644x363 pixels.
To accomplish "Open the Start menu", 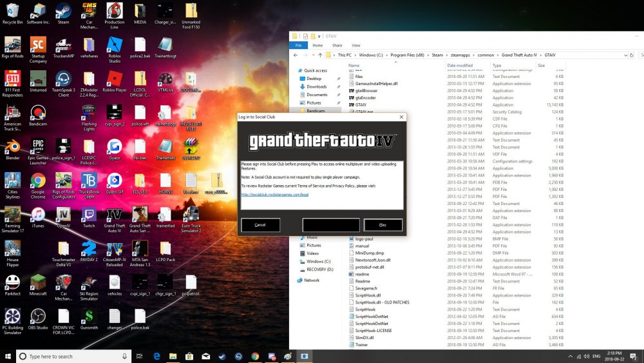I will coord(8,357).
